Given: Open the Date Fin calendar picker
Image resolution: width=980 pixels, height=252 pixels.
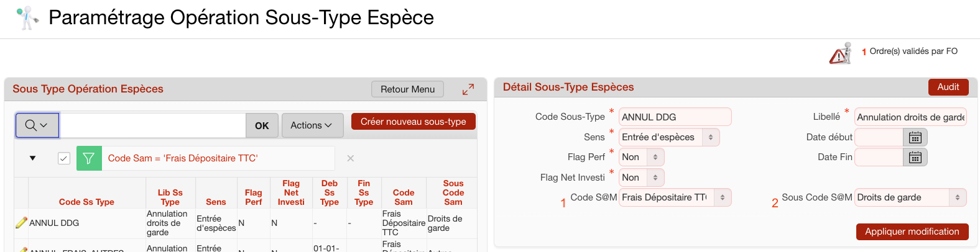Looking at the screenshot, I should [915, 158].
